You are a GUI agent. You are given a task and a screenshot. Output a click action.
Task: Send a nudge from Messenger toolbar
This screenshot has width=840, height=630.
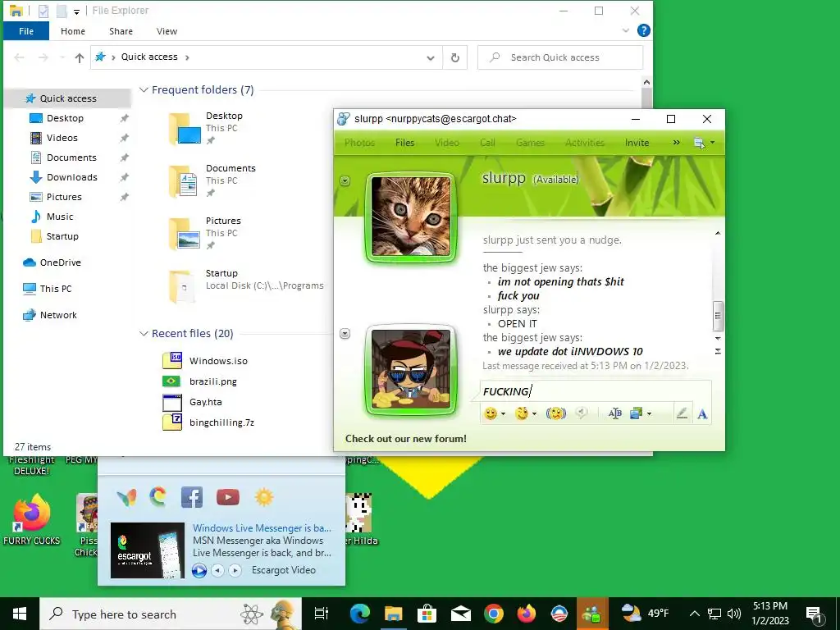click(x=556, y=413)
